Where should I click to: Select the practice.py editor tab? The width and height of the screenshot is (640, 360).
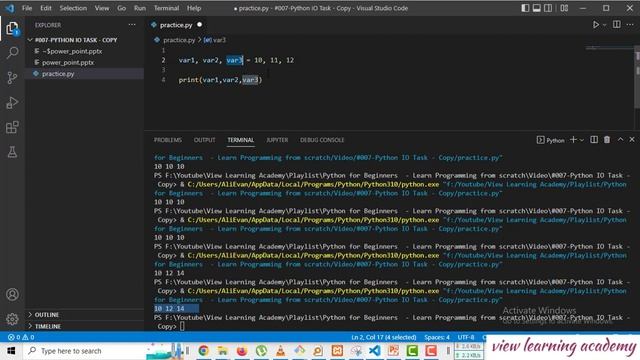(176, 25)
